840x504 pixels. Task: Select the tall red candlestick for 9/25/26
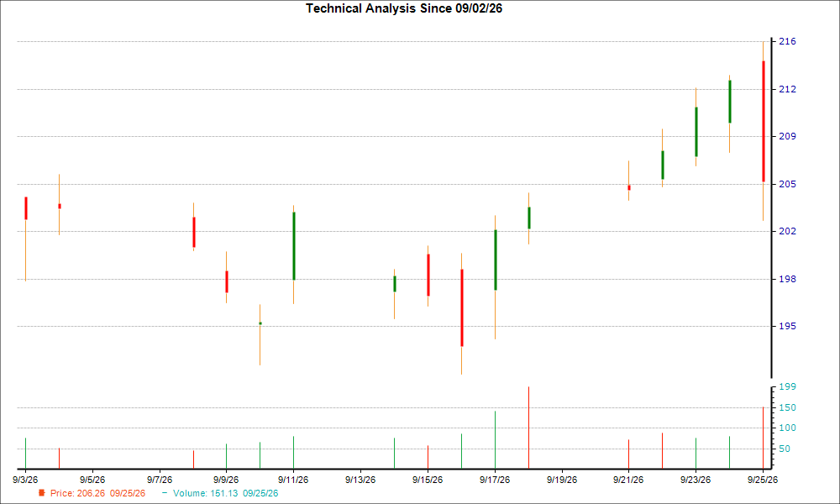(764, 122)
